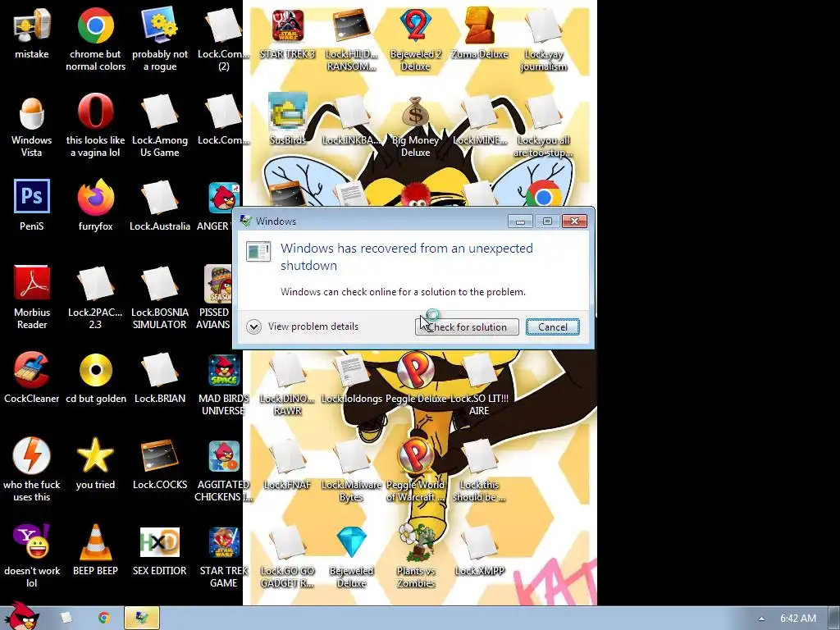Open AGGITATED CHICKENS game icon
840x630 pixels.
pos(224,456)
